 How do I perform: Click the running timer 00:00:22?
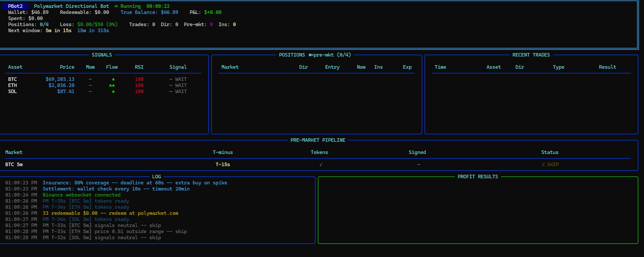pyautogui.click(x=158, y=6)
